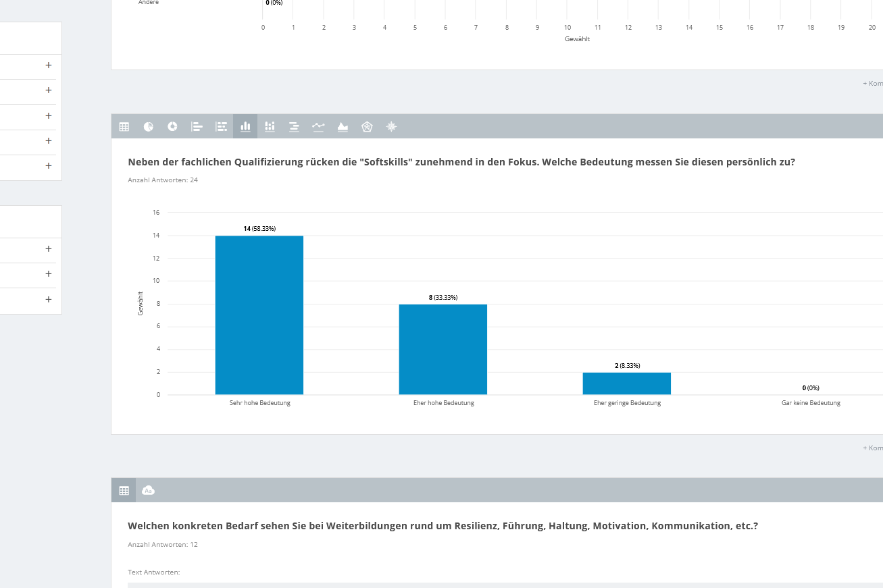883x588 pixels.
Task: Click 'Anzahl Antworten: 12' text
Action: [163, 545]
